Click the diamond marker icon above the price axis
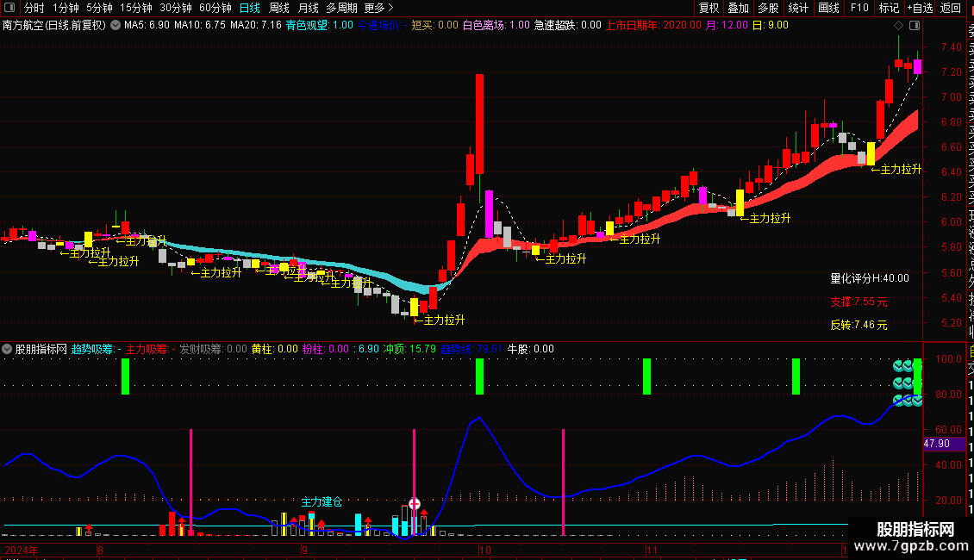 [x=898, y=26]
